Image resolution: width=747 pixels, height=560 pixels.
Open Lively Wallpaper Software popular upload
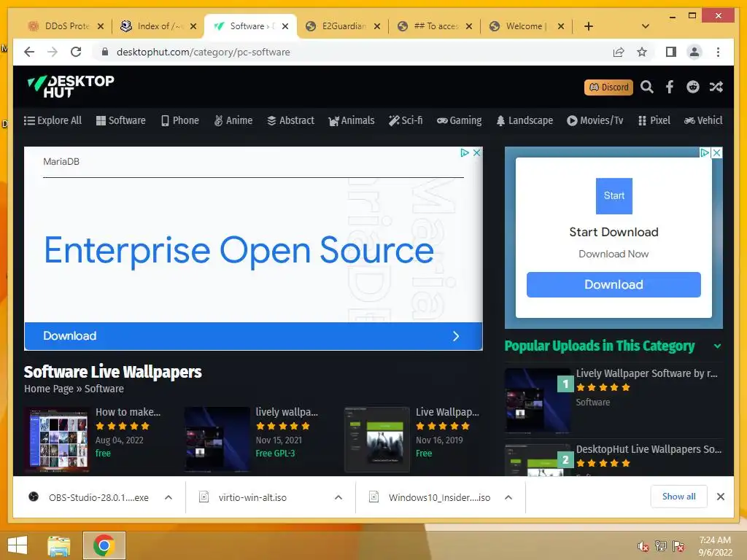click(646, 373)
